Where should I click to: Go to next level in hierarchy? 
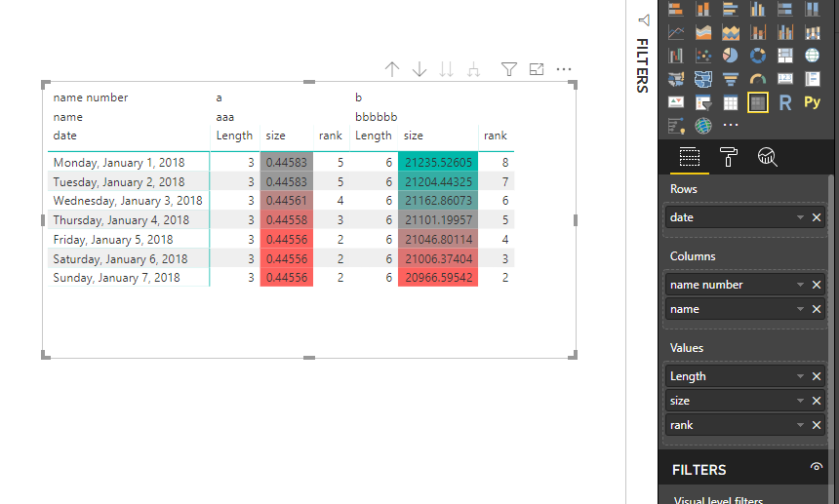point(446,69)
